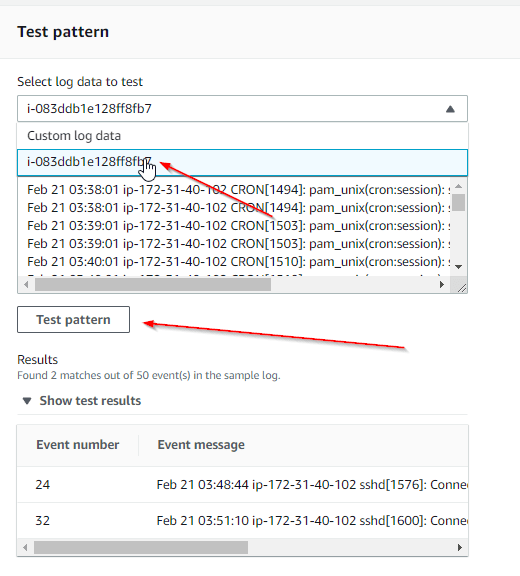Click the Test pattern button

pos(73,320)
